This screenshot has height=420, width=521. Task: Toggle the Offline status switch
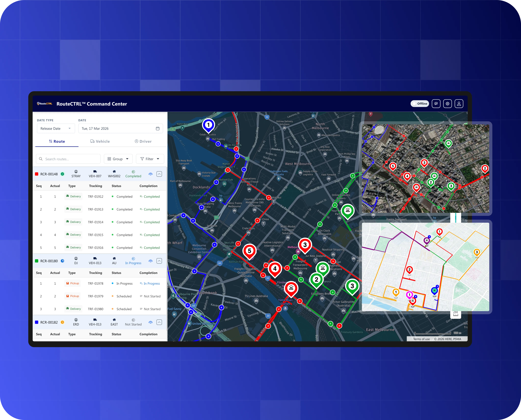coord(420,104)
